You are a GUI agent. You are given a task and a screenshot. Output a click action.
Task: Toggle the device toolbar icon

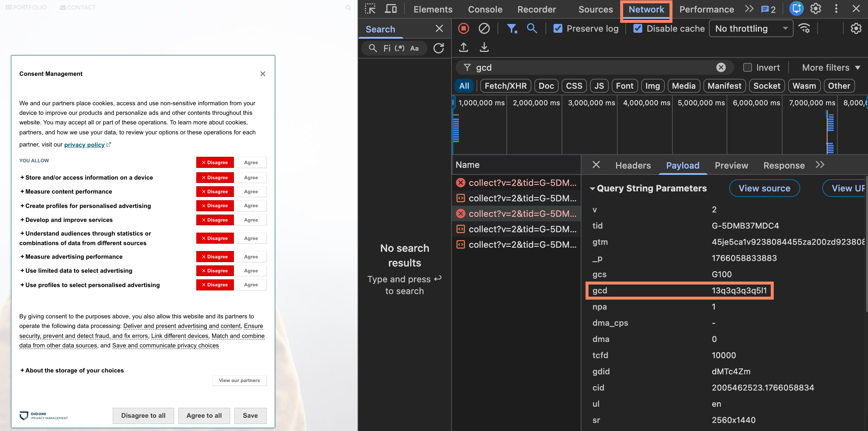coord(391,9)
